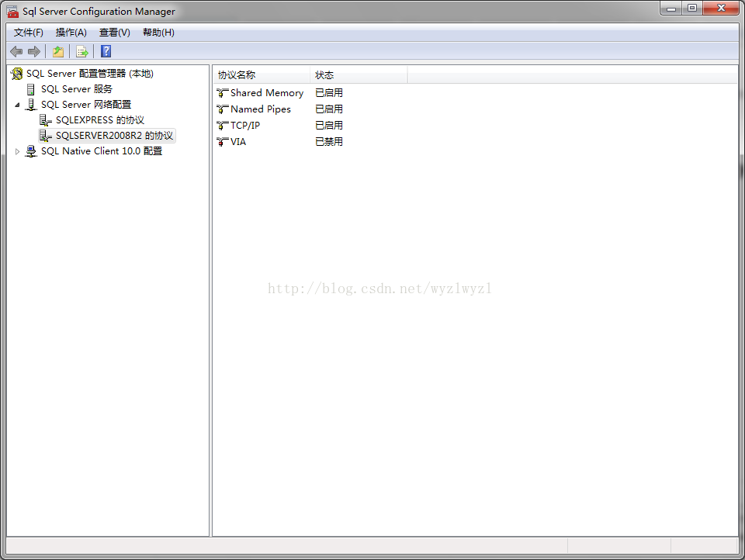
Task: Expand the SQL Native Client 10.0 配置 node
Action: point(18,151)
